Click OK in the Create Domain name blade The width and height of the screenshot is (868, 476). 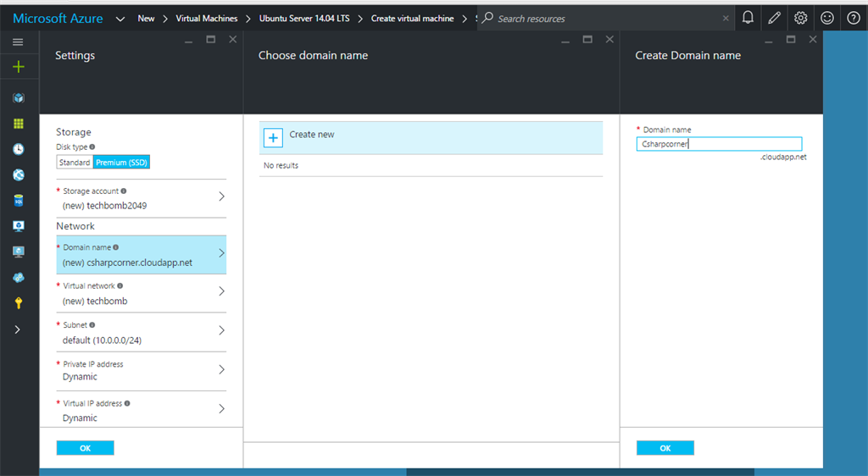(665, 448)
